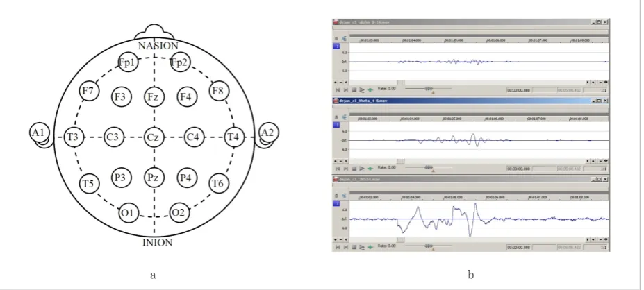Close the raw signal waveform window

coord(605,179)
